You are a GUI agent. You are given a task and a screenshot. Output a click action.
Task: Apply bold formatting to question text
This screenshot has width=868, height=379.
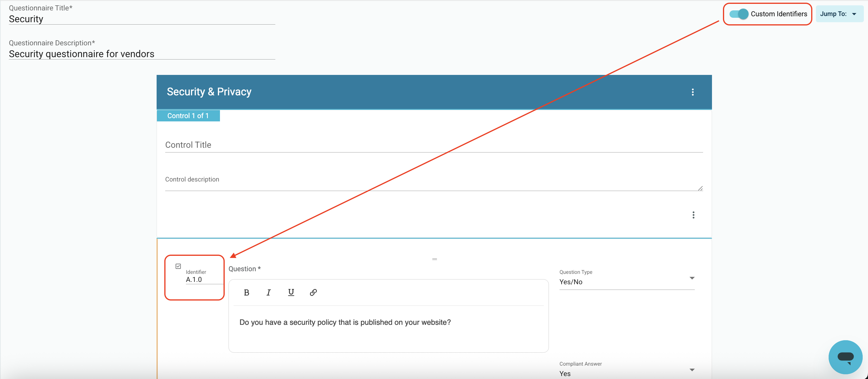[246, 293]
